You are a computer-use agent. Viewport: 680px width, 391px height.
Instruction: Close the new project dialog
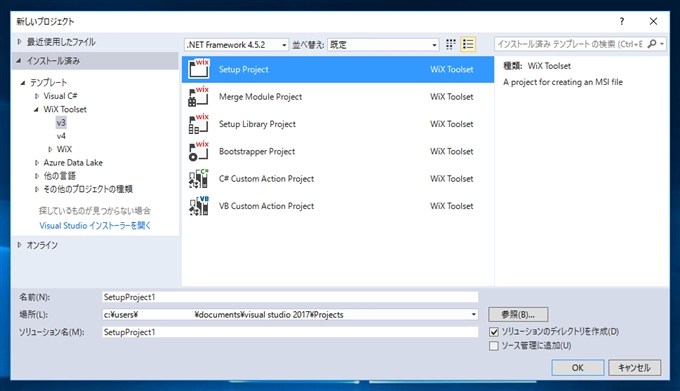tap(653, 21)
